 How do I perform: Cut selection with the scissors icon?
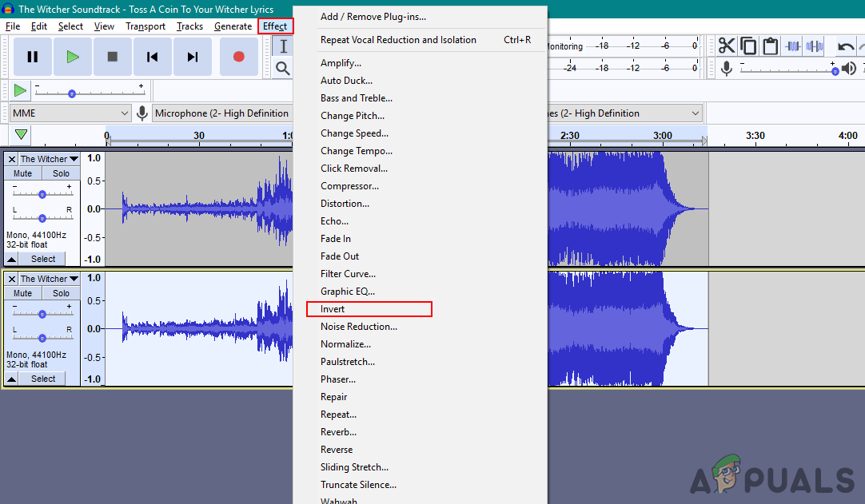(727, 46)
